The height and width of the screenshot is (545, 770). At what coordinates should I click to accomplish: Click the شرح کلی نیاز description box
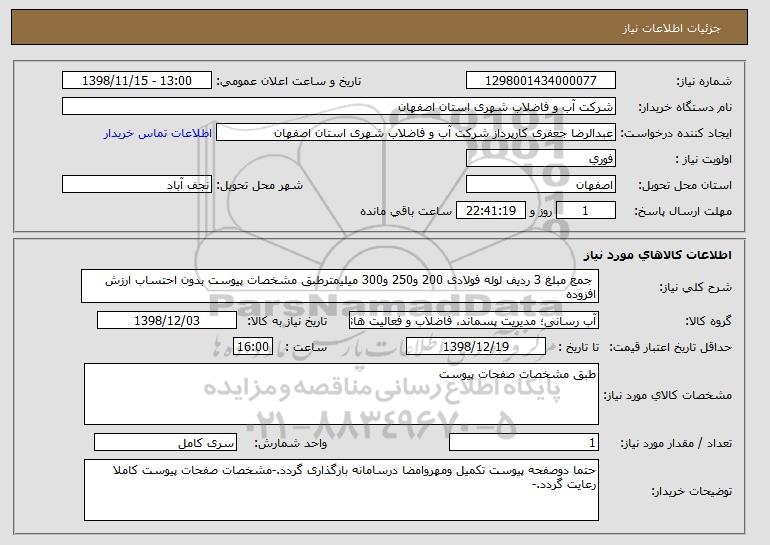(x=340, y=286)
